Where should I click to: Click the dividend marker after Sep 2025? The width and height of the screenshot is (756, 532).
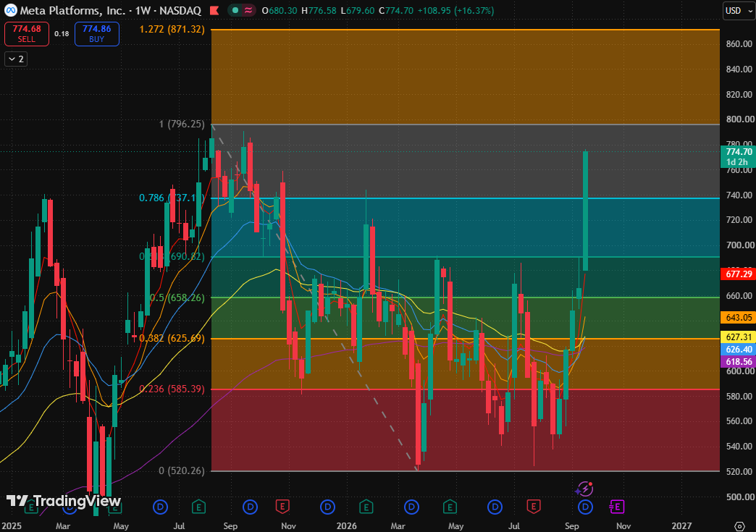(x=250, y=507)
